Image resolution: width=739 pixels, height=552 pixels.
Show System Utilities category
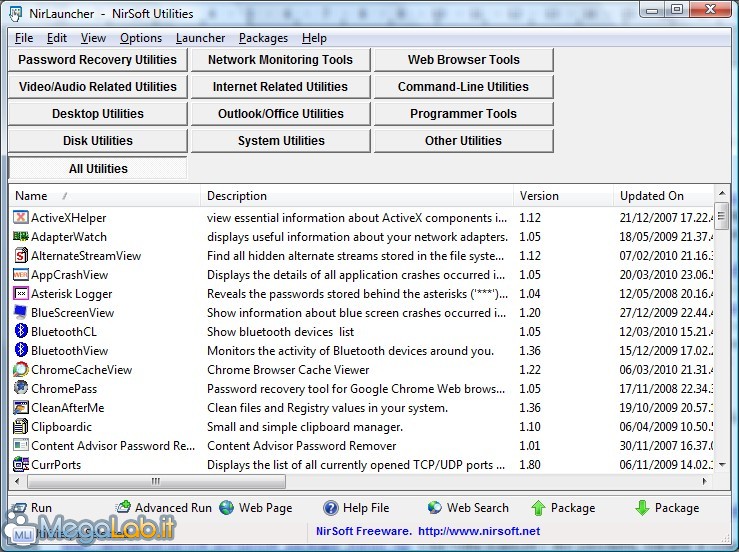(x=280, y=140)
